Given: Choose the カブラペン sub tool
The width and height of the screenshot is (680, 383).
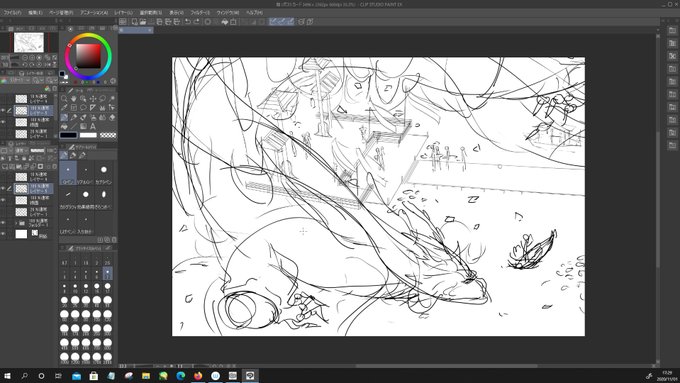Looking at the screenshot, I should [104, 173].
